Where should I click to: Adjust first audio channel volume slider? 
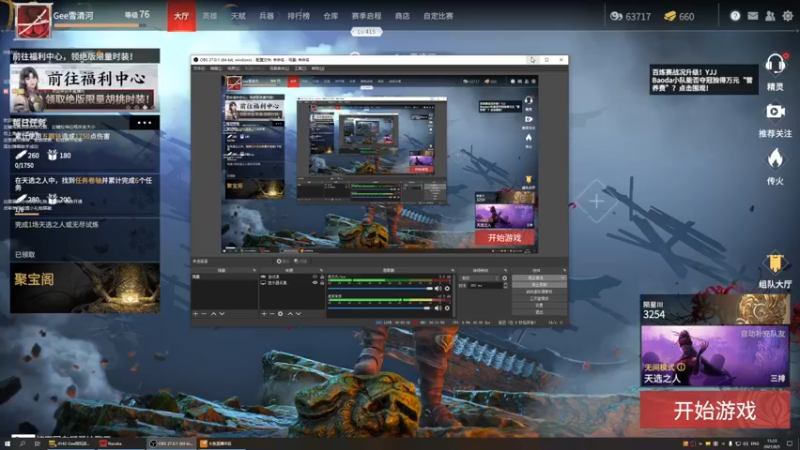click(380, 289)
